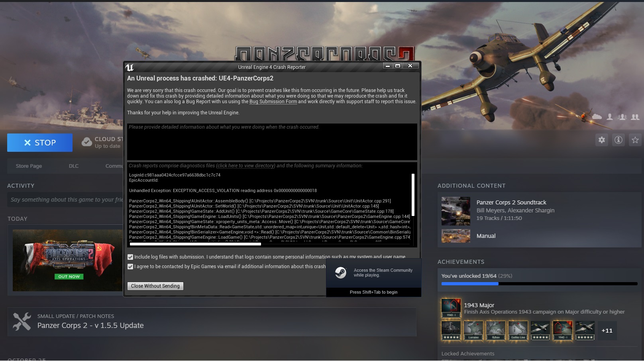
Task: Click the cloud icon on banner
Action: coord(597,117)
